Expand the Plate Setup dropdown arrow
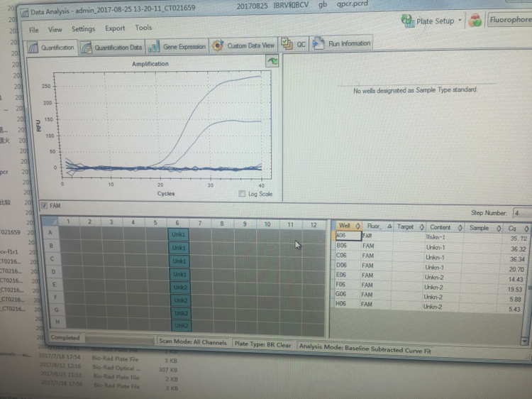532x399 pixels. tap(460, 20)
